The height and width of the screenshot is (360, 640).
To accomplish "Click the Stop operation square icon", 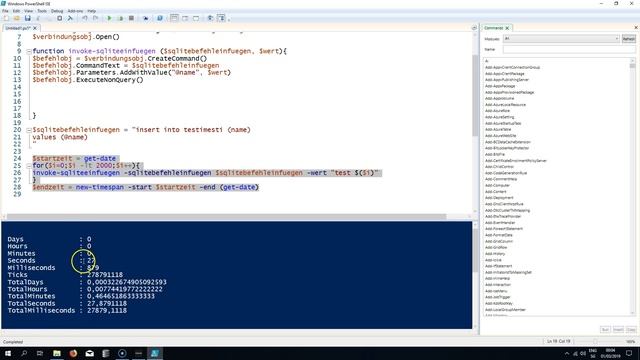I will tap(131, 18).
